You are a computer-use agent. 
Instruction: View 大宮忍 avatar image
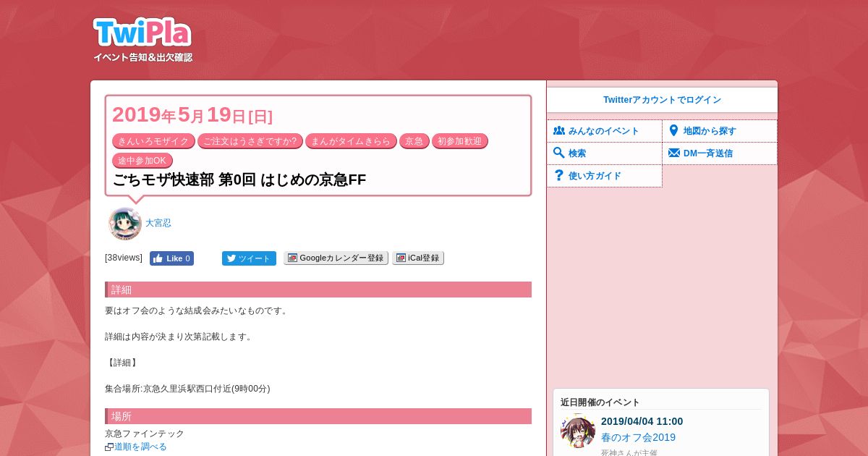125,224
